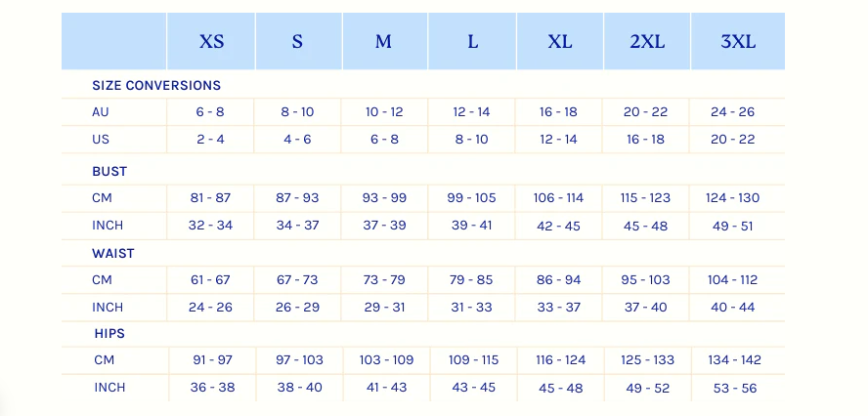Image resolution: width=868 pixels, height=416 pixels.
Task: Select the WAIST section heading
Action: (113, 253)
